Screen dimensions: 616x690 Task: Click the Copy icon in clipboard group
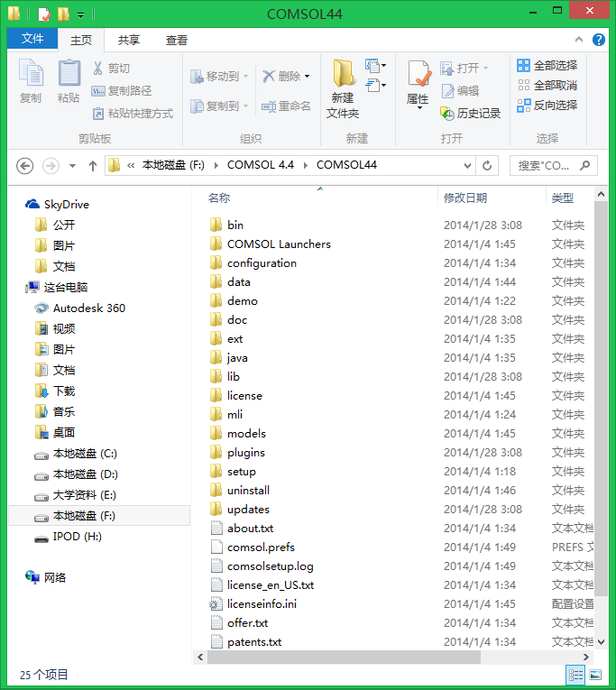[x=31, y=73]
